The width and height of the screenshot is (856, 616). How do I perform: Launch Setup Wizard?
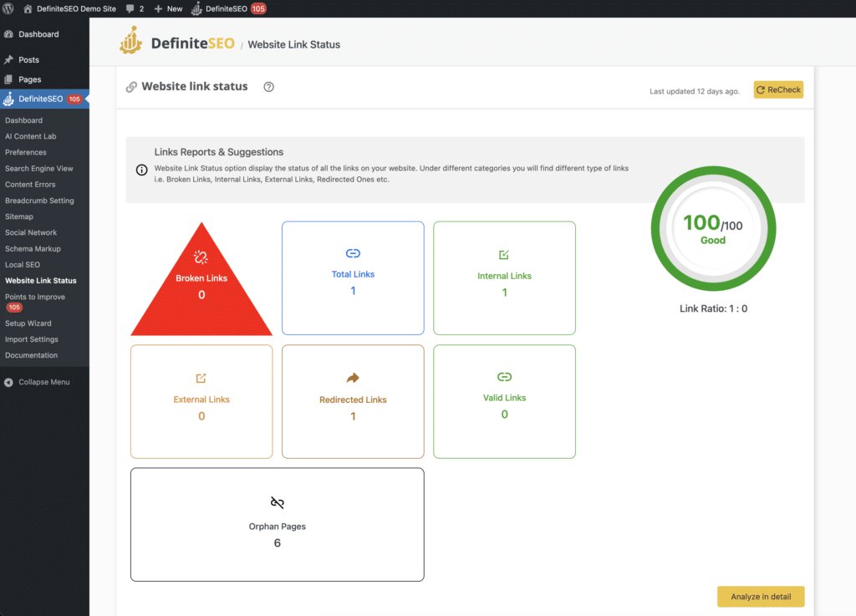coord(28,323)
